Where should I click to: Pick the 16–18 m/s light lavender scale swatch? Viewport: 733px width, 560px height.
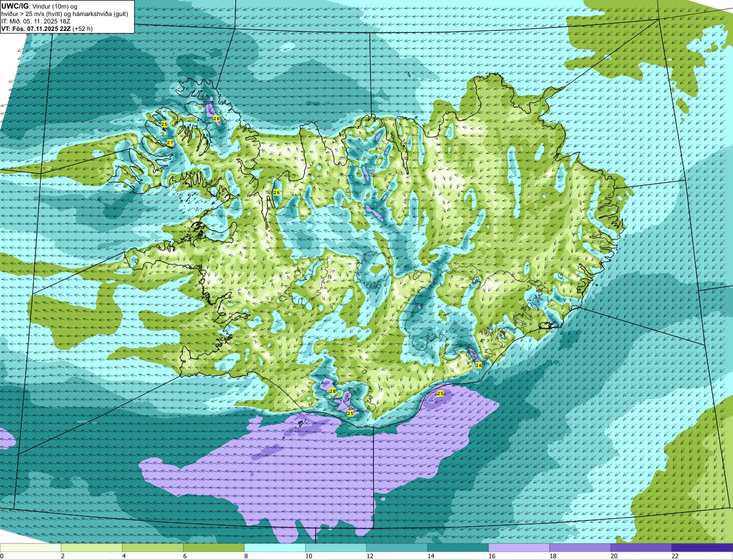click(x=519, y=547)
